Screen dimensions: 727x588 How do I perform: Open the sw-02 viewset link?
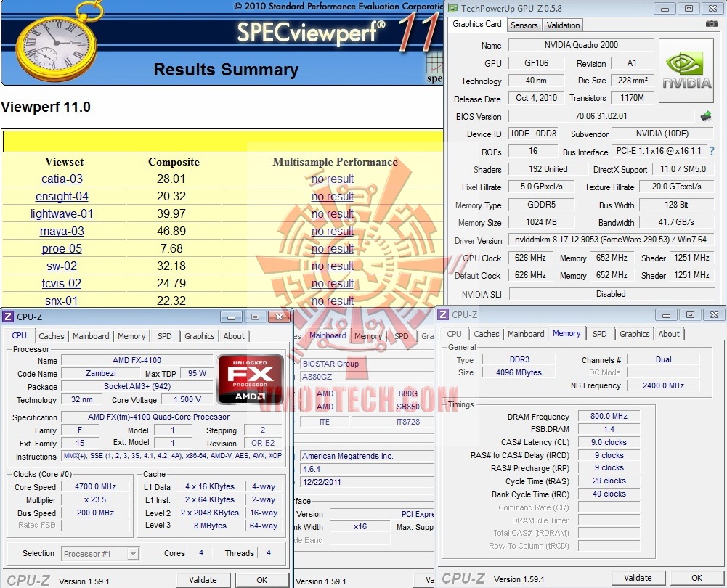pyautogui.click(x=62, y=266)
